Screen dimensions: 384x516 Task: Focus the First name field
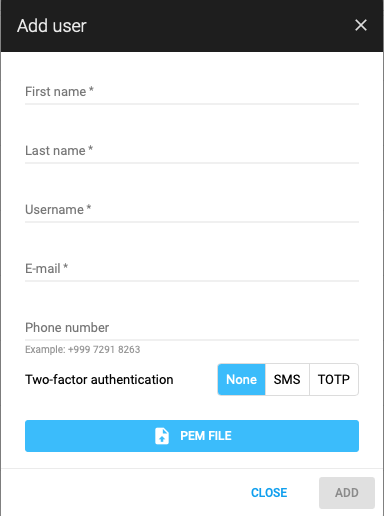(192, 92)
